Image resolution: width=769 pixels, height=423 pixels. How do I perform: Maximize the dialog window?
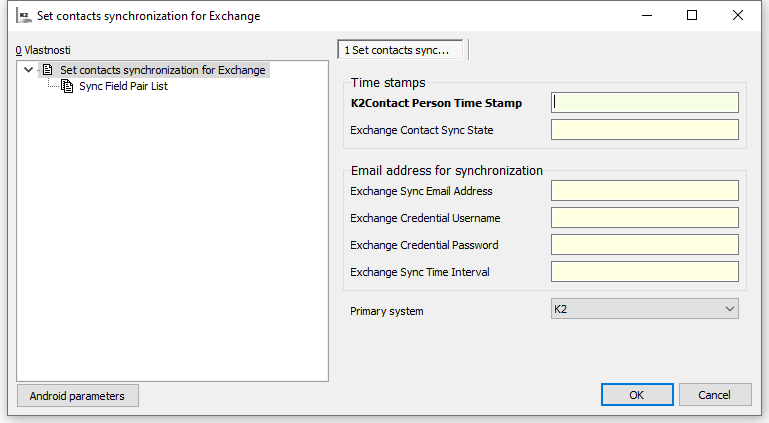click(x=692, y=16)
